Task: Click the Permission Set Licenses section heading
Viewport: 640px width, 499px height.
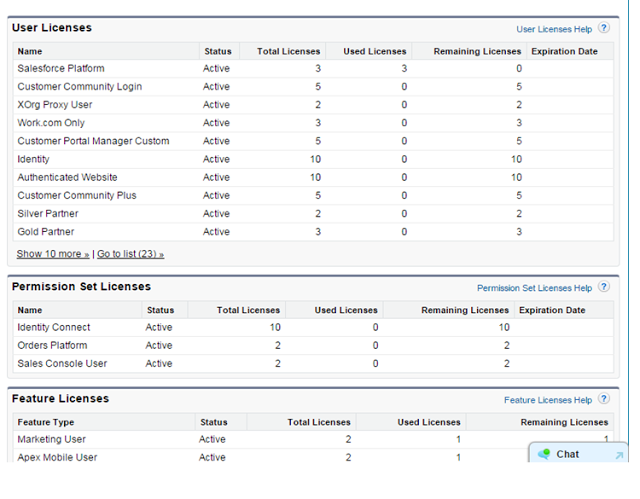Action: tap(81, 286)
